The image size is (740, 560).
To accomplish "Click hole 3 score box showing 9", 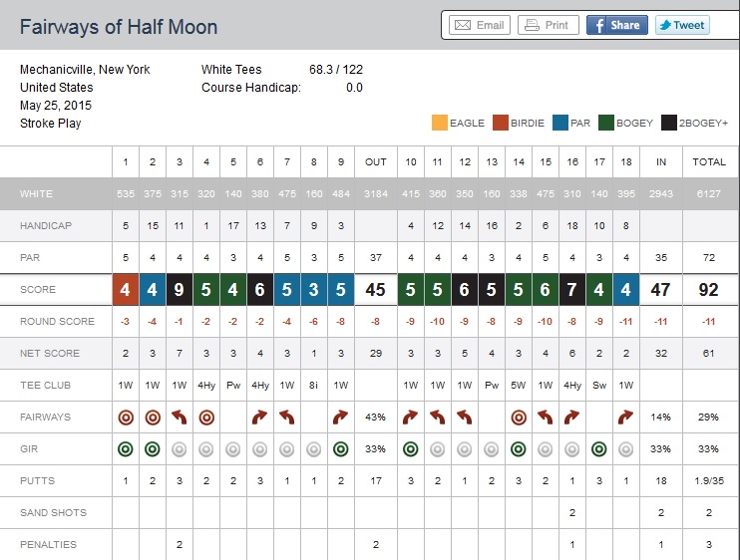I will pos(180,290).
